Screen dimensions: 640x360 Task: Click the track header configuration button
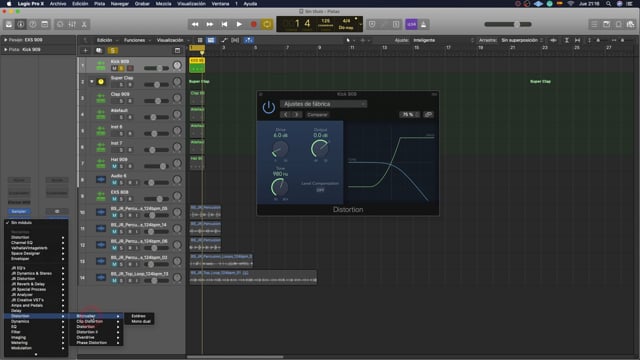tap(178, 51)
